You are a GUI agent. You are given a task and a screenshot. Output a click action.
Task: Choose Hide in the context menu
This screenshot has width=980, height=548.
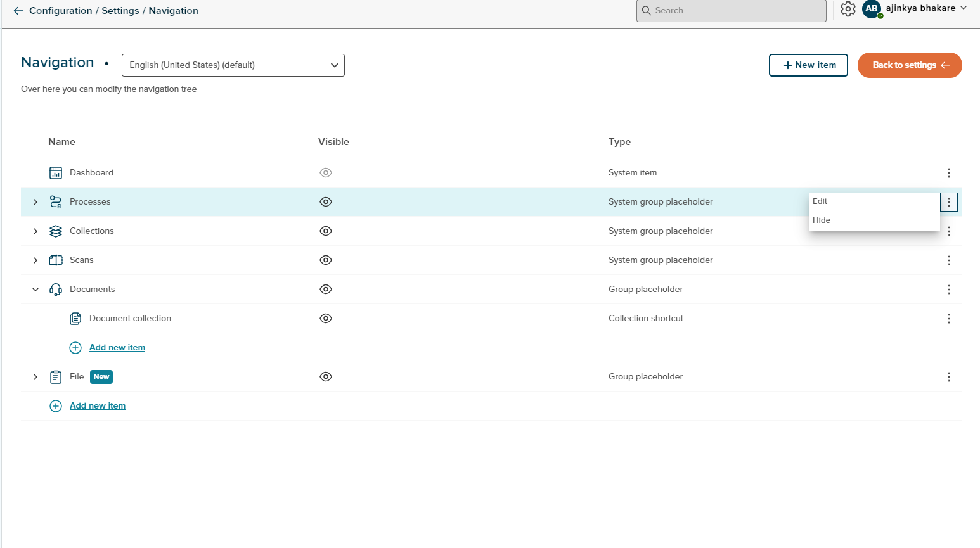click(821, 220)
